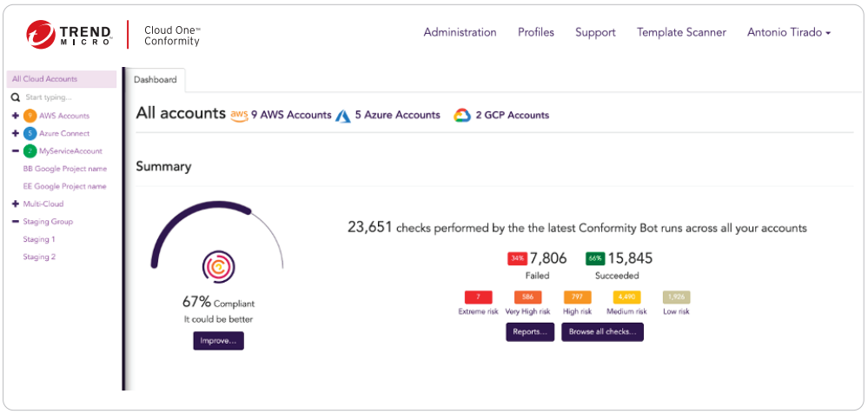Open the Template Scanner menu
The width and height of the screenshot is (868, 414).
coord(681,33)
